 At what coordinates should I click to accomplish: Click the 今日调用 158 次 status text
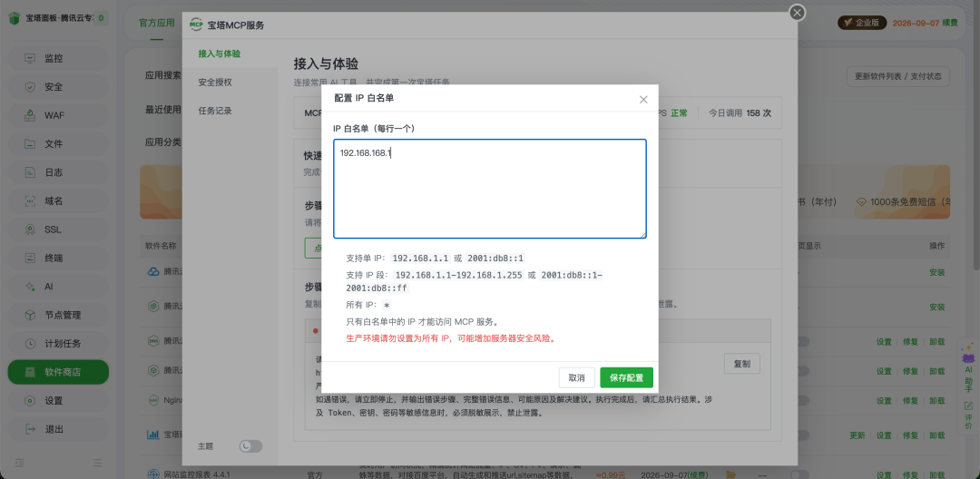tap(740, 113)
